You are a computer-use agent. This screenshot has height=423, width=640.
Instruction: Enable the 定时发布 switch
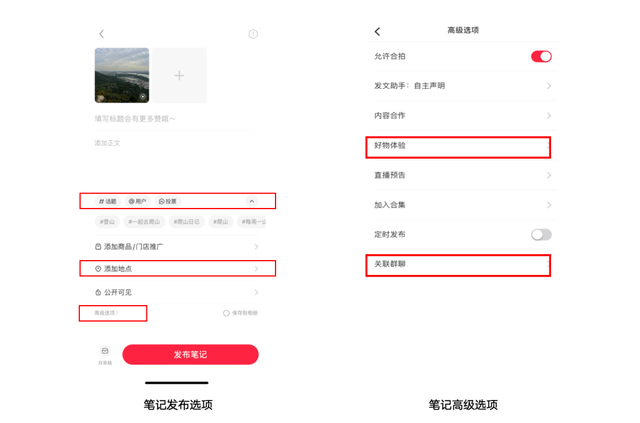tap(541, 234)
